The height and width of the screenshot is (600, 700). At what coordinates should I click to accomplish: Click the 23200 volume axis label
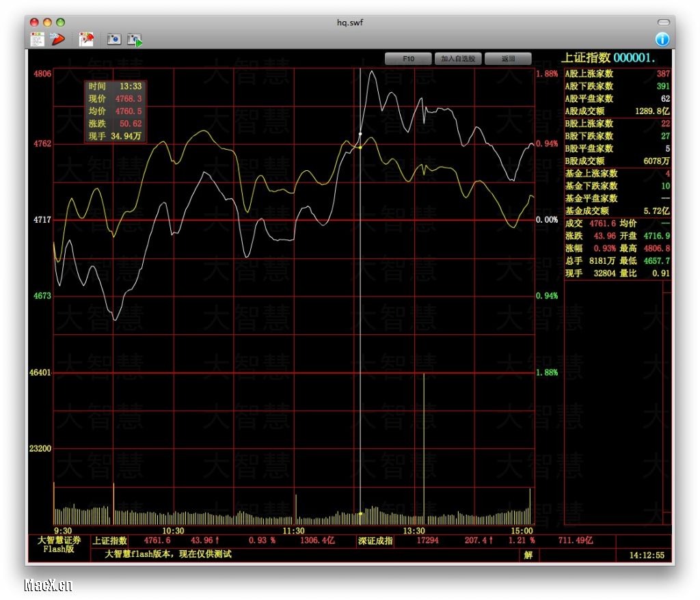coord(40,449)
